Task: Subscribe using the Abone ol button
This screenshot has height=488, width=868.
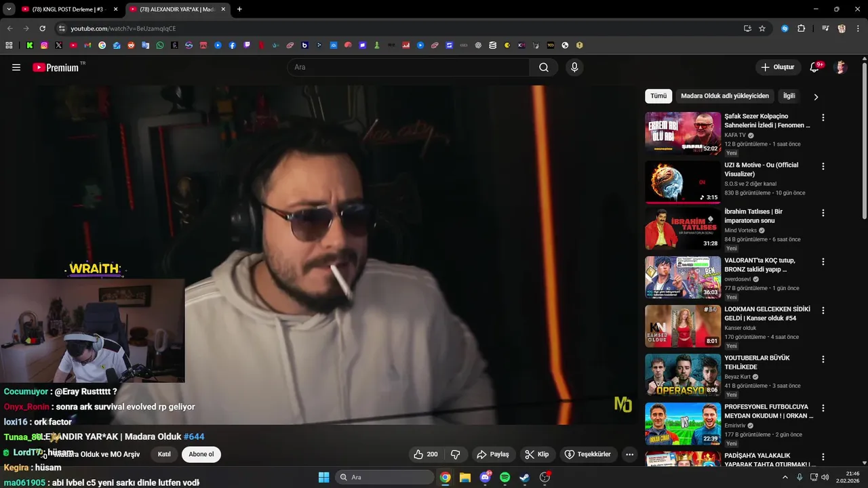Action: (x=201, y=454)
